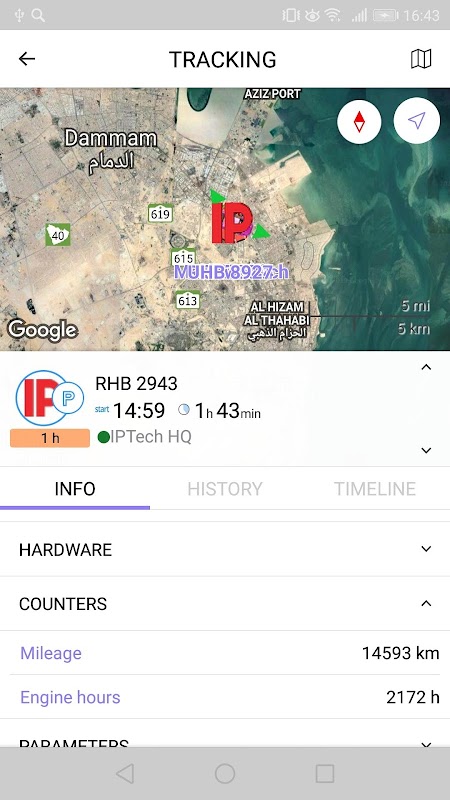Image resolution: width=450 pixels, height=800 pixels.
Task: Open the map view icon
Action: 421,59
